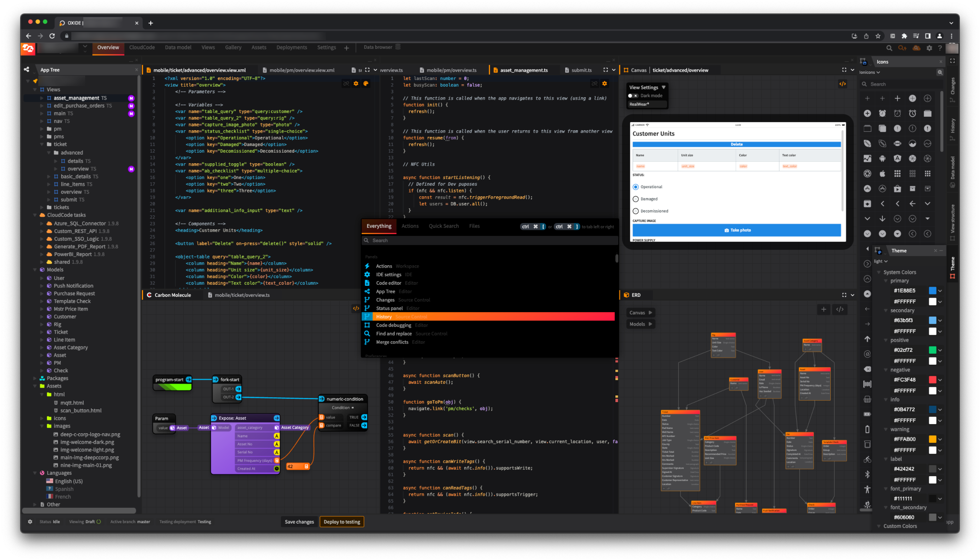The image size is (980, 560).
Task: Open Changes side tab on right edge
Action: coord(952,90)
